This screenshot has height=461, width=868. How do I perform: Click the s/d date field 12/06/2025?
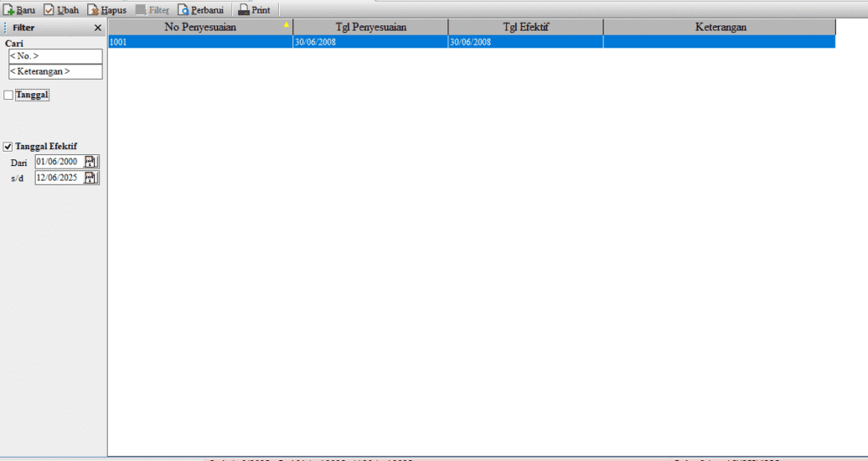click(x=58, y=178)
